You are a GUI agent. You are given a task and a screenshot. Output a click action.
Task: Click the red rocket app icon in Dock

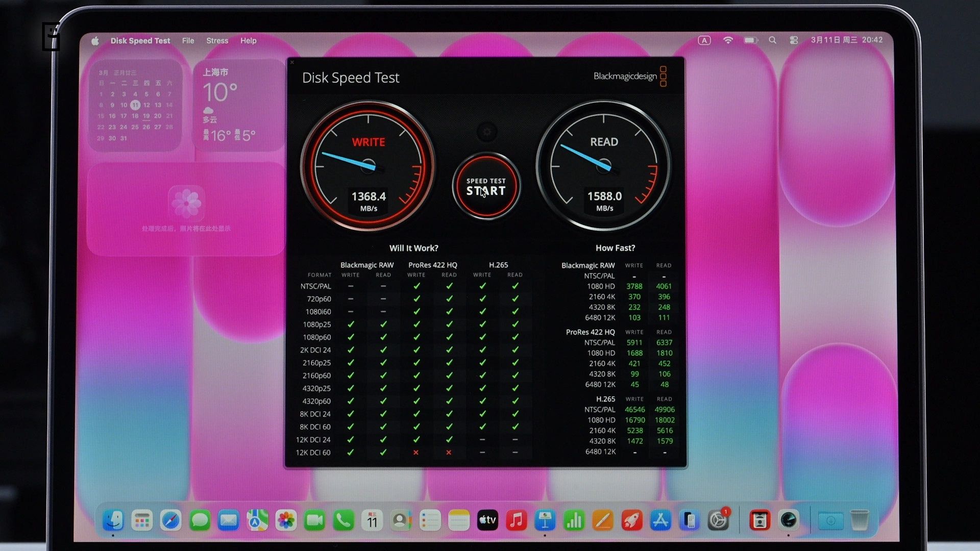pos(632,520)
